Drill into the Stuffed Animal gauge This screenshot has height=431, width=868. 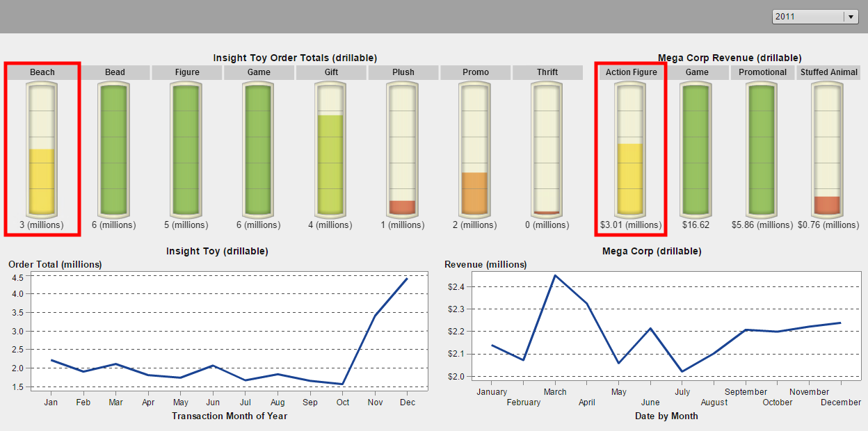pos(828,149)
